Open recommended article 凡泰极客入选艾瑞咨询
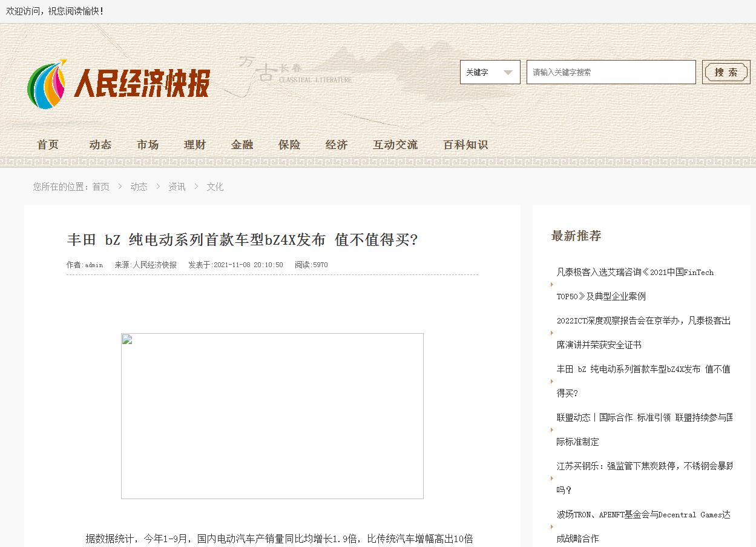Screen dimensions: 756x547 point(635,284)
